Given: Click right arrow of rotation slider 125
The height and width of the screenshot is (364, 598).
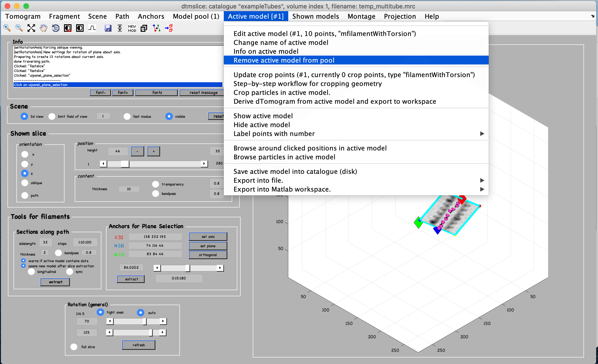Looking at the screenshot, I should pyautogui.click(x=162, y=332).
